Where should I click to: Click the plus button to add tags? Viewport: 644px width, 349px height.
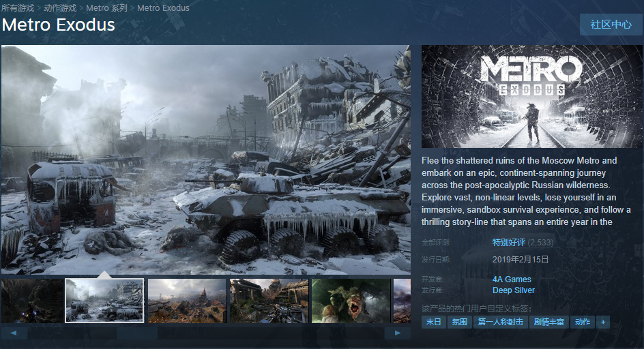point(603,322)
